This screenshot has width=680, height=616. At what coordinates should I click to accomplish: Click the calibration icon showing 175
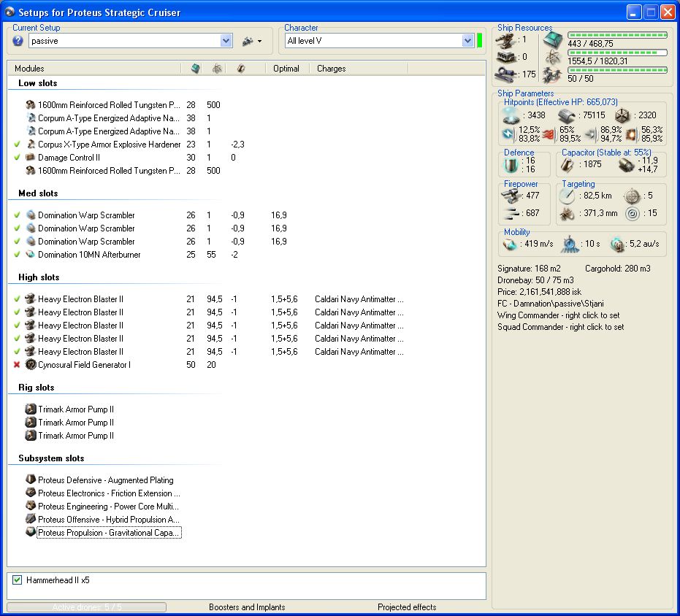[505, 74]
